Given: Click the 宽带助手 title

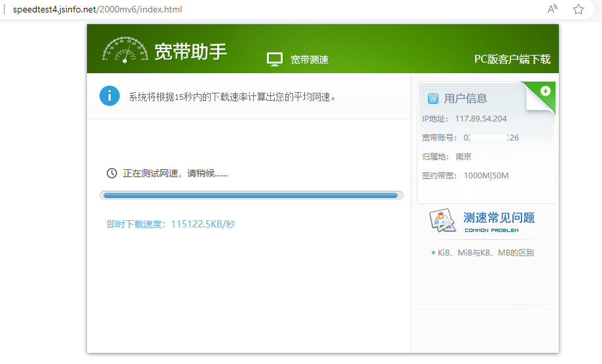Looking at the screenshot, I should [x=191, y=52].
